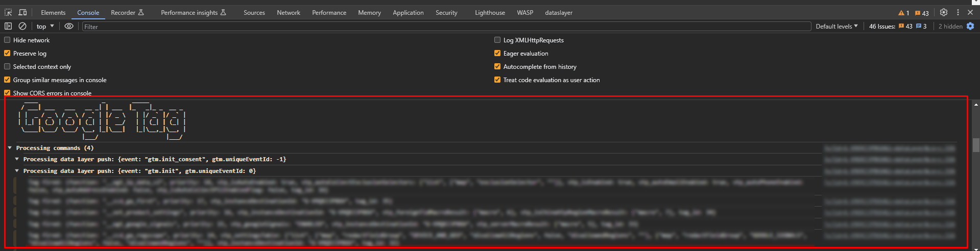The image size is (980, 251).
Task: Click the 46 Issues label
Action: pyautogui.click(x=882, y=26)
